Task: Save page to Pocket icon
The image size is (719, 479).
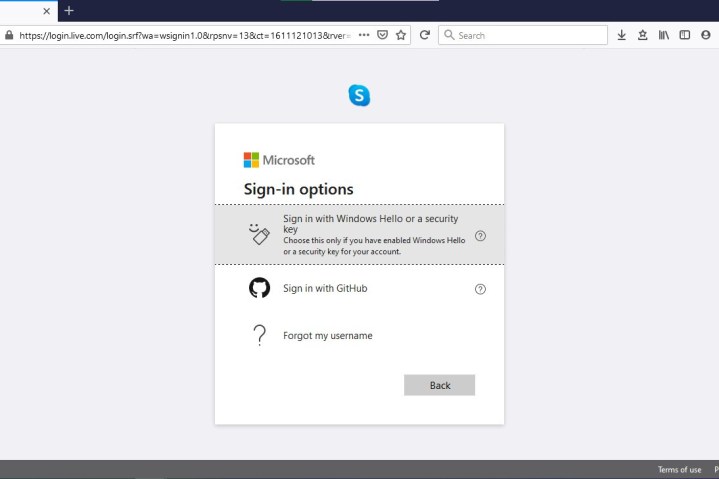Action: coord(382,35)
